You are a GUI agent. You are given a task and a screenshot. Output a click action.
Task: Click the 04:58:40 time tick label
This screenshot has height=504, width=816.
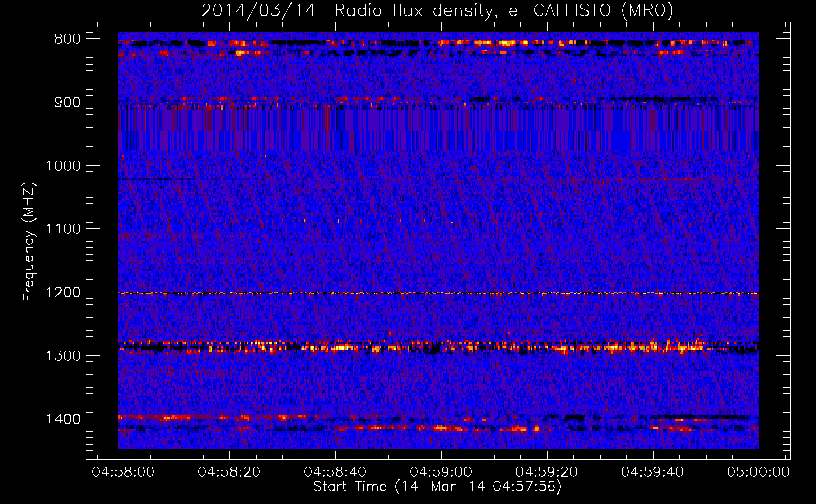(x=335, y=472)
